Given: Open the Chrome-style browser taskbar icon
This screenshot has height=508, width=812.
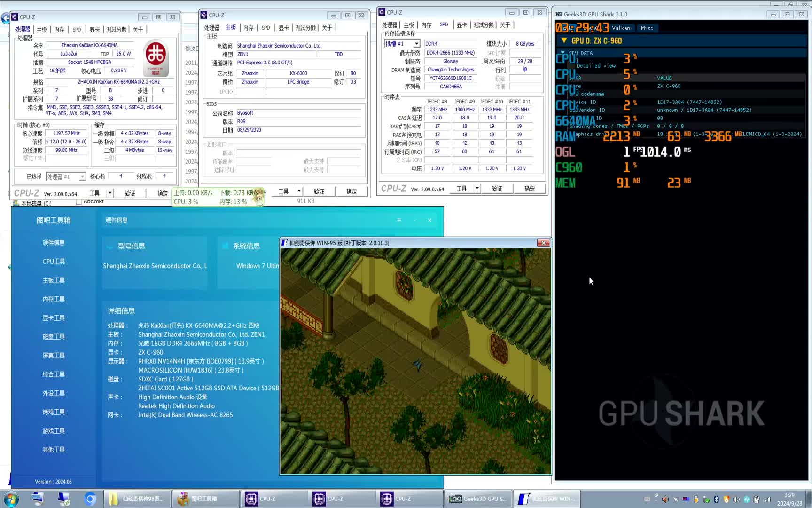Looking at the screenshot, I should tap(90, 499).
